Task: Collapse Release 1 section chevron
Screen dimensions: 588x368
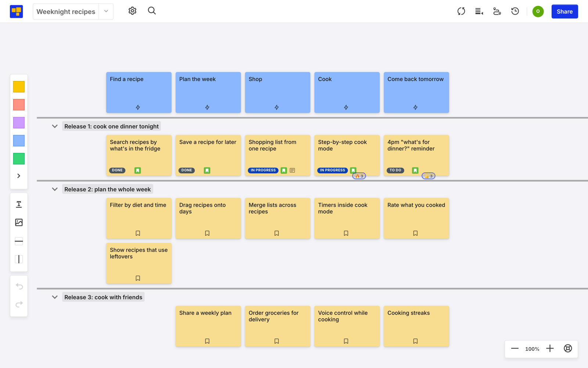Action: pos(55,126)
